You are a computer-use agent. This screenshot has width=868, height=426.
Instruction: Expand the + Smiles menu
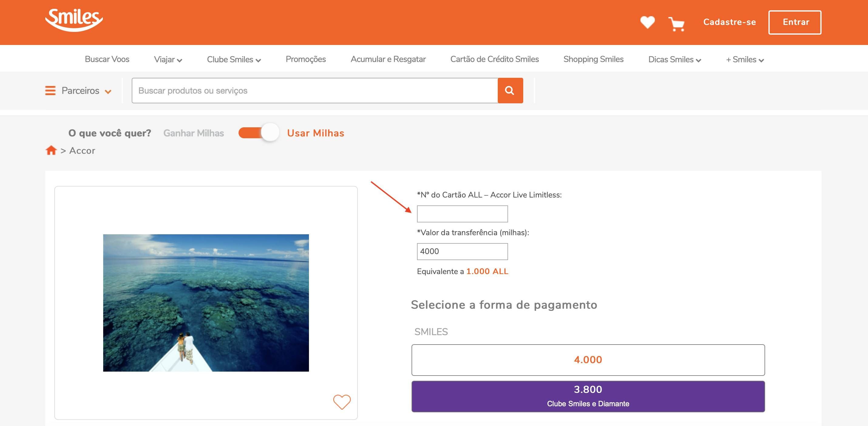(745, 59)
